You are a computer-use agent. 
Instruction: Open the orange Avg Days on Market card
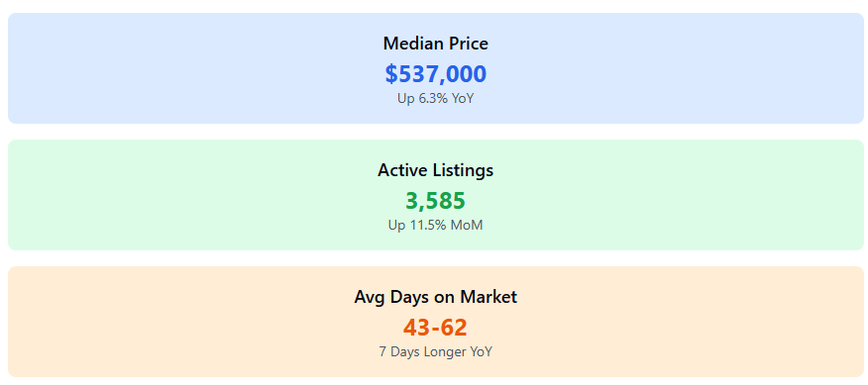click(x=436, y=322)
